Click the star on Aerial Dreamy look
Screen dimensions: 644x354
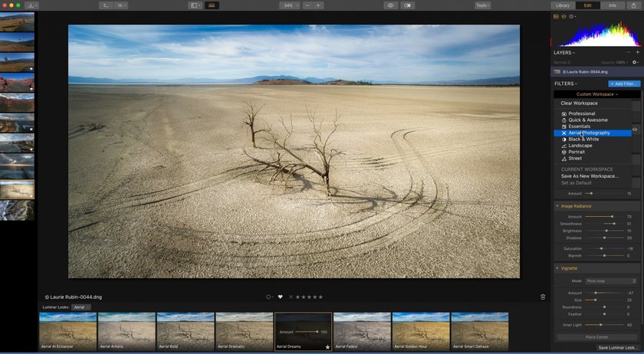(x=327, y=347)
